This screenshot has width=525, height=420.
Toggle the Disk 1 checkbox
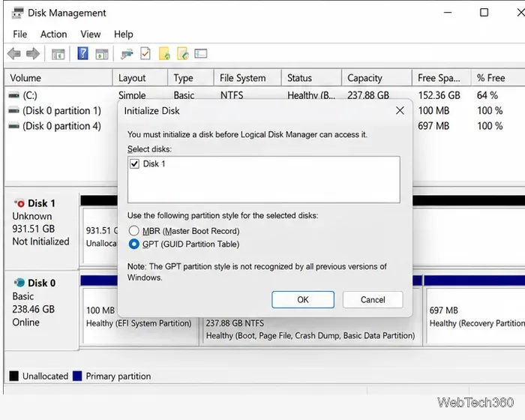134,163
